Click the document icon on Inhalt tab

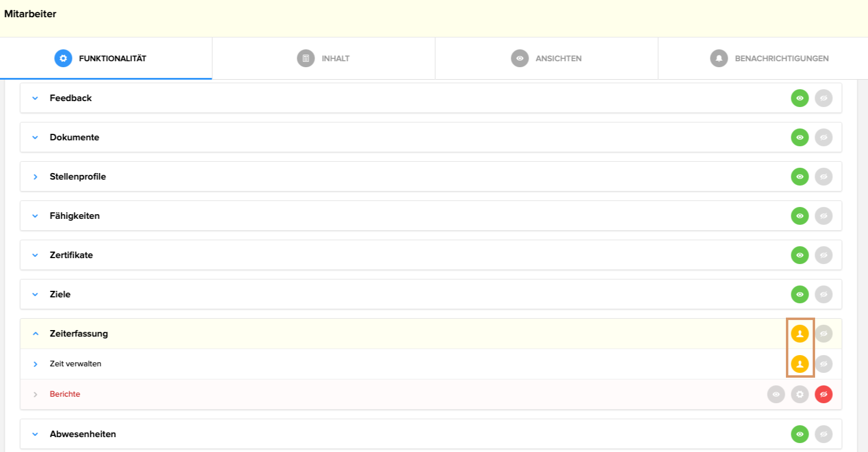coord(306,58)
